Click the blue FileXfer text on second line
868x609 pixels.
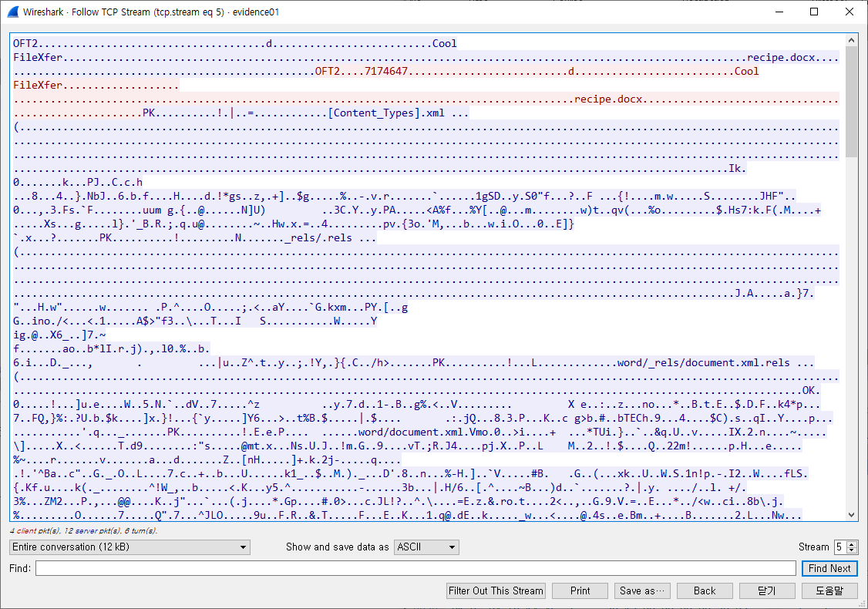(39, 58)
